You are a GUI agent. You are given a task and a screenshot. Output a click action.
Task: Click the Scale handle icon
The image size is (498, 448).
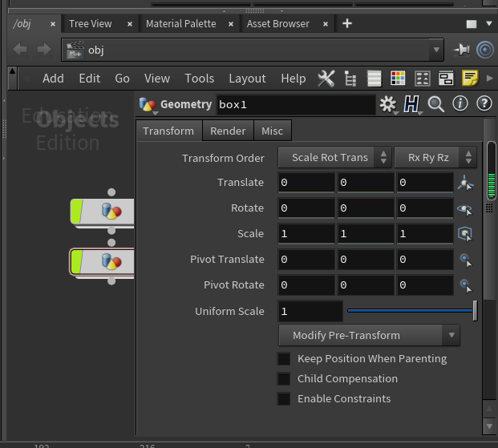pos(465,234)
